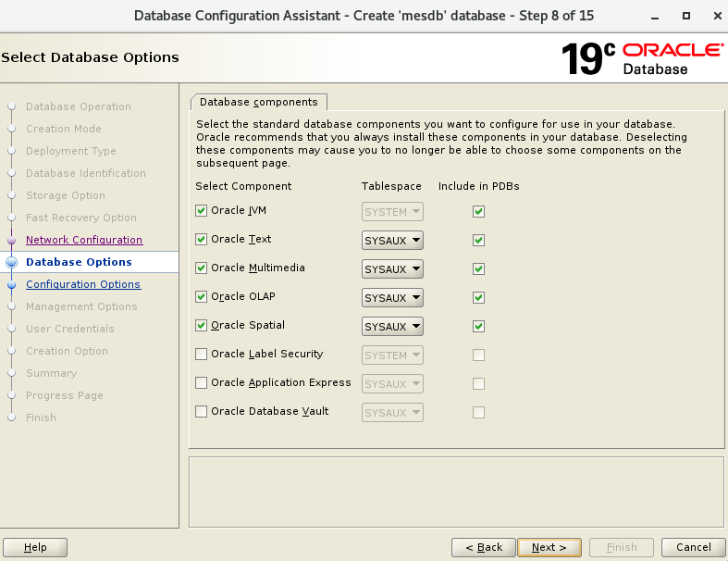Maximize the Database Configuration Assistant window
The image size is (728, 561).
pos(686,16)
